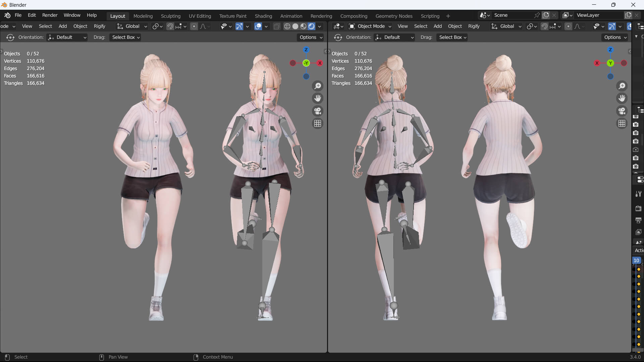Image resolution: width=644 pixels, height=362 pixels.
Task: Select material preview shading in left viewport
Action: [303, 26]
